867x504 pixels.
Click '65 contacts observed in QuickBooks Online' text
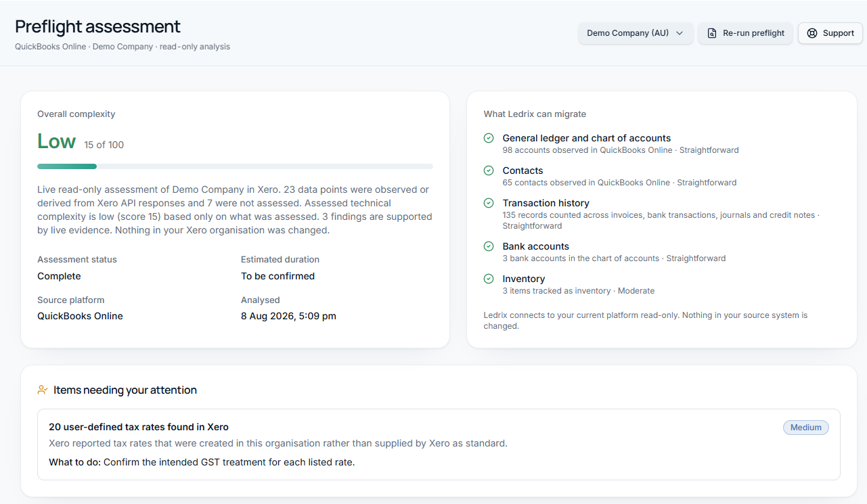(x=586, y=183)
